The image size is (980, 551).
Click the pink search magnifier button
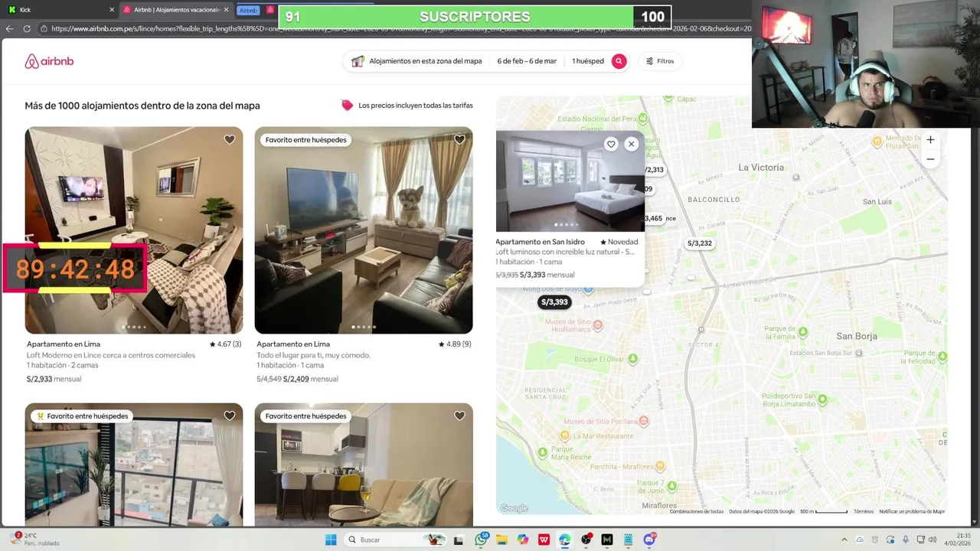tap(619, 61)
